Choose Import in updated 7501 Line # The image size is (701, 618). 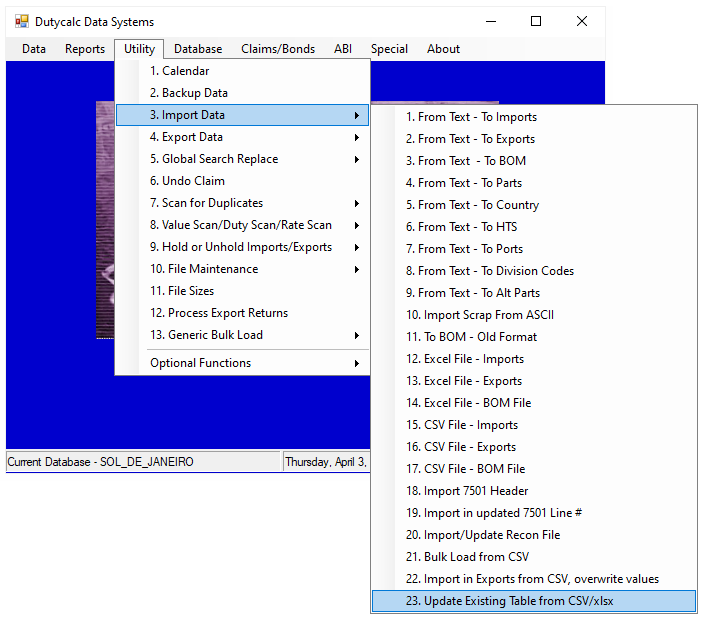(534, 512)
